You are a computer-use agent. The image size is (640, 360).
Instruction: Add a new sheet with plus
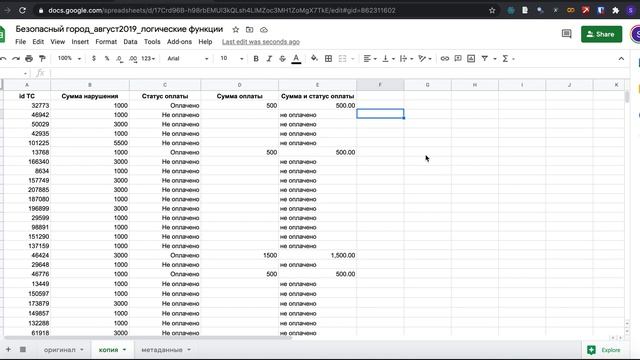pyautogui.click(x=8, y=349)
